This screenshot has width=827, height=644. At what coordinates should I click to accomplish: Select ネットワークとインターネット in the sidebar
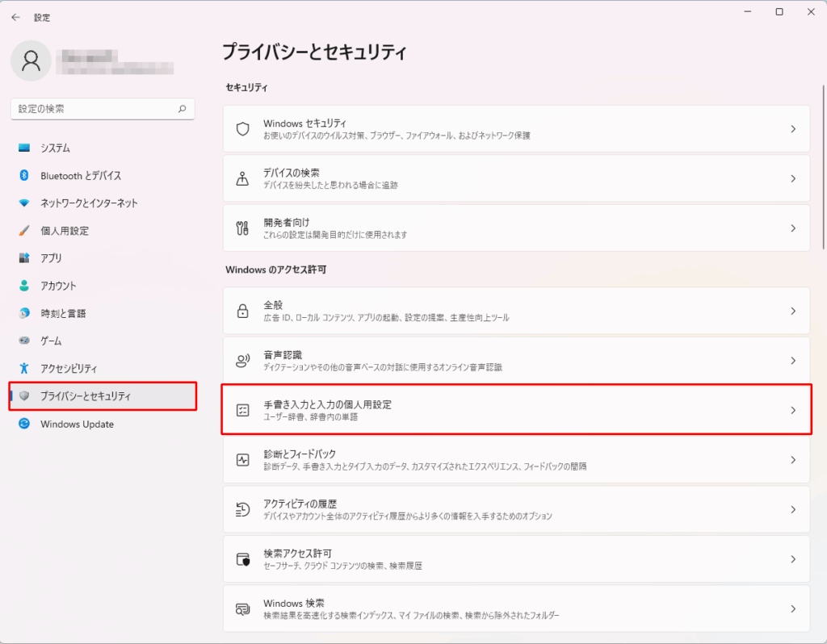coord(103,203)
